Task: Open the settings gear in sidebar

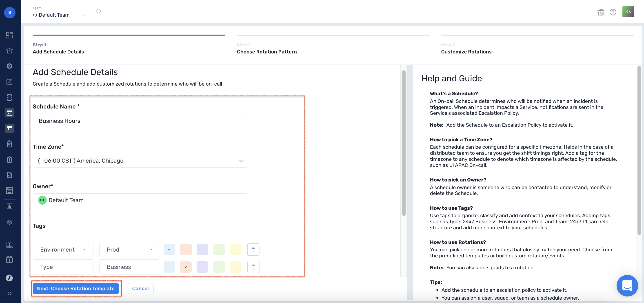Action: 9,221
